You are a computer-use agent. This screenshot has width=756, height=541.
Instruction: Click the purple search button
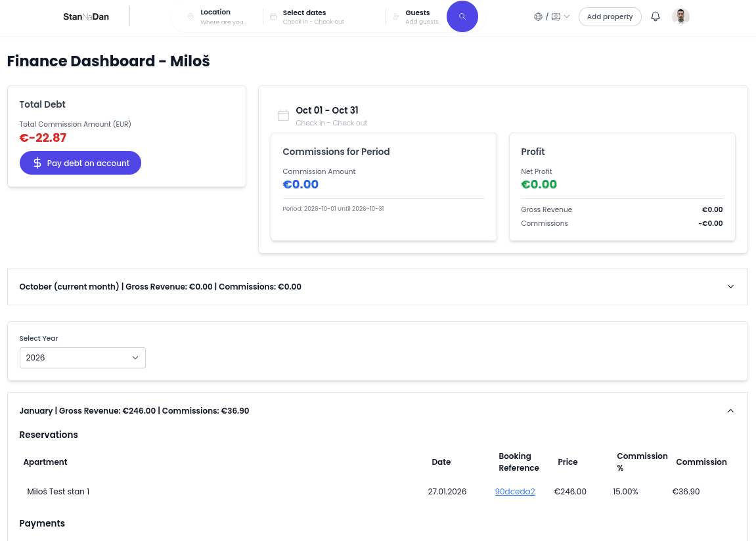coord(462,16)
